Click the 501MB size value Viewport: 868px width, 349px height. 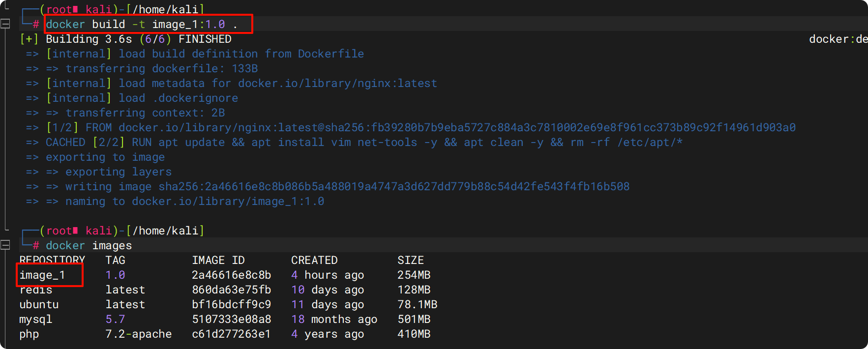coord(414,320)
